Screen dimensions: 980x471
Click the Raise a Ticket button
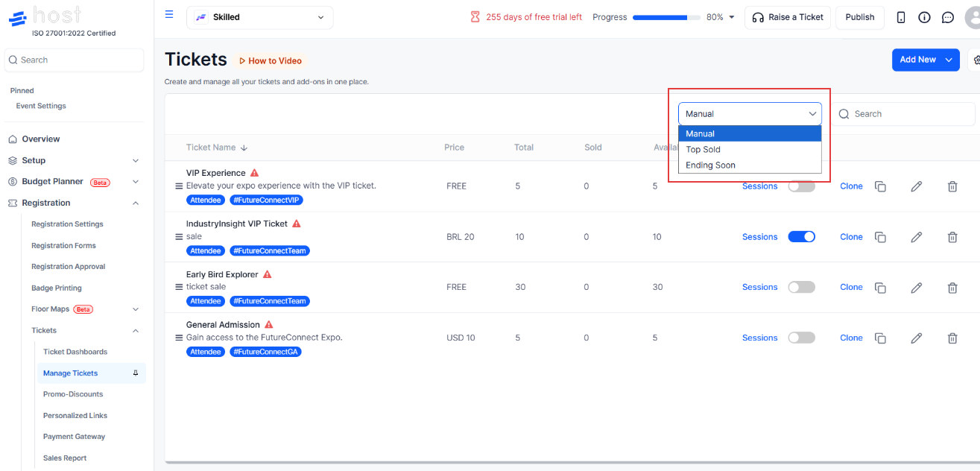click(788, 17)
